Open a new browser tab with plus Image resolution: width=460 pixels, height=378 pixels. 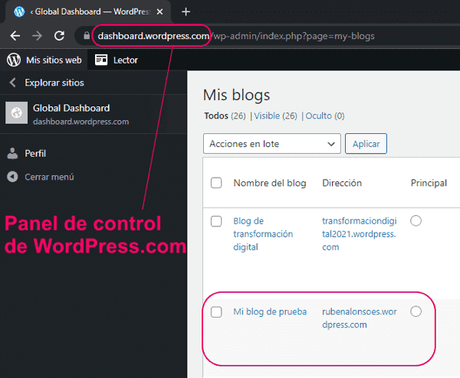point(186,12)
